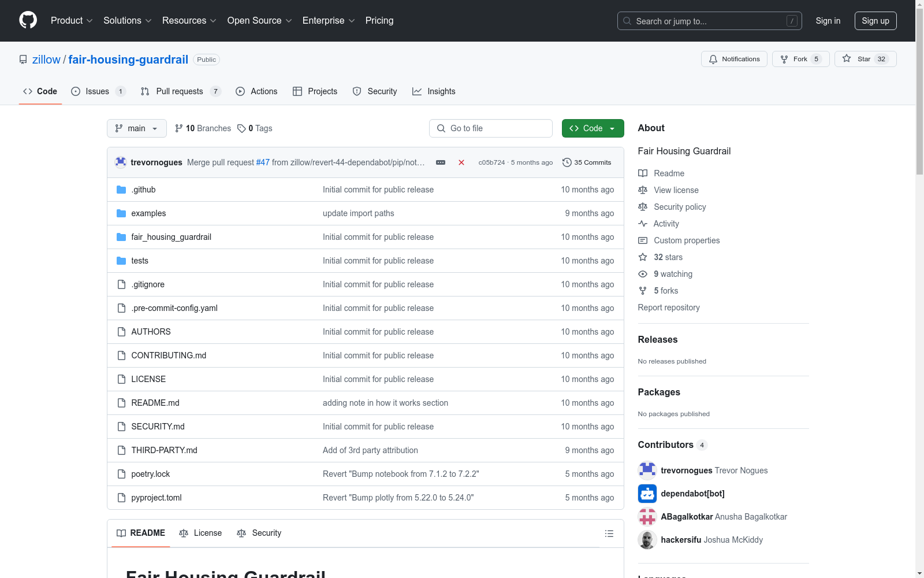Open the CONTRIBUTING.md file
Viewport: 924px width, 578px height.
pyautogui.click(x=169, y=355)
